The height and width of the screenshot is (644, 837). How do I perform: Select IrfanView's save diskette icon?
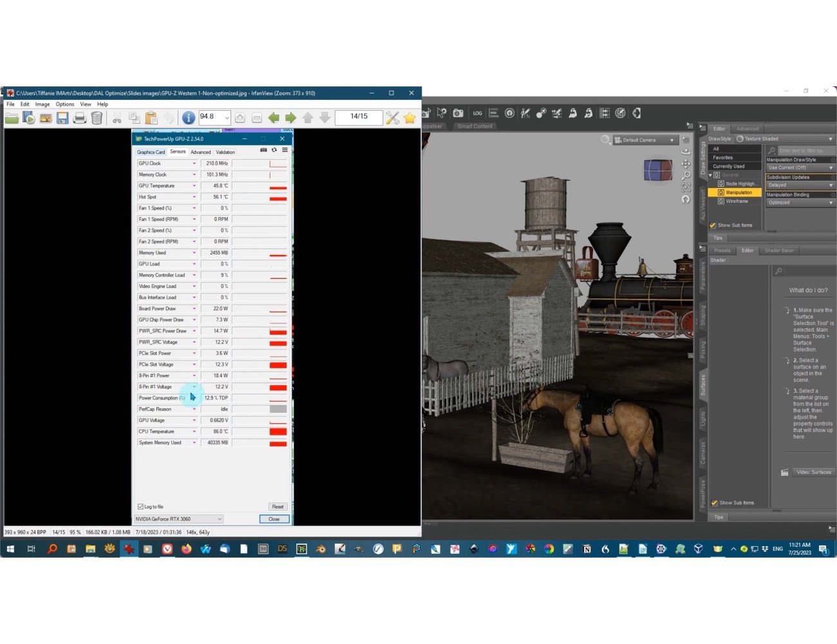[x=62, y=117]
